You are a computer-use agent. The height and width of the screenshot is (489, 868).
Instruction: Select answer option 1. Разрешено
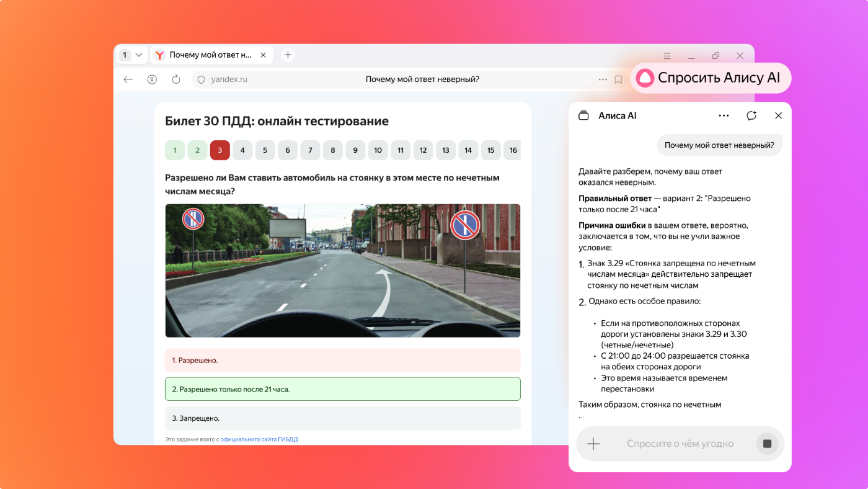[342, 361]
